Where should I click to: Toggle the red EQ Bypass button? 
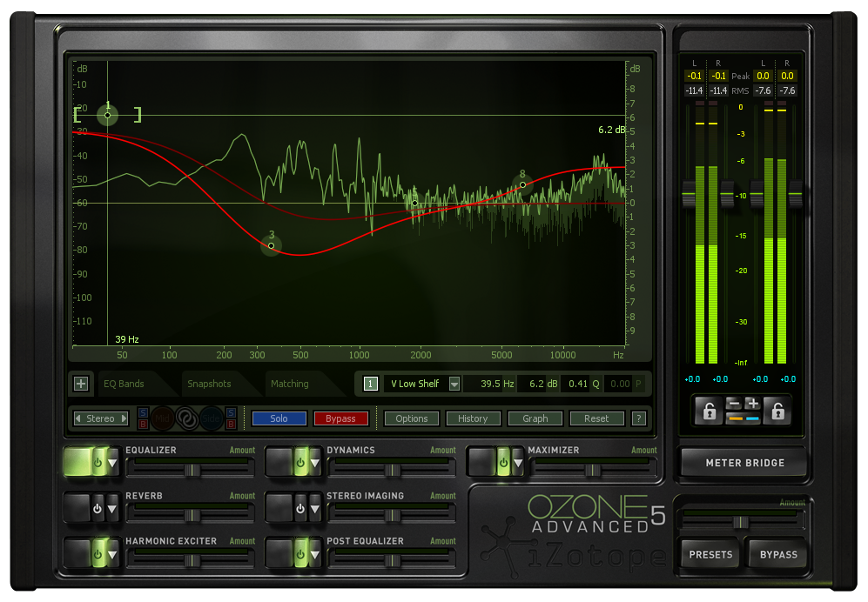[340, 418]
